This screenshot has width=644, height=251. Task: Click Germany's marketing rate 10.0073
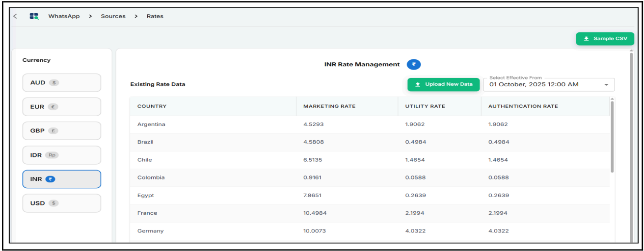click(x=315, y=231)
